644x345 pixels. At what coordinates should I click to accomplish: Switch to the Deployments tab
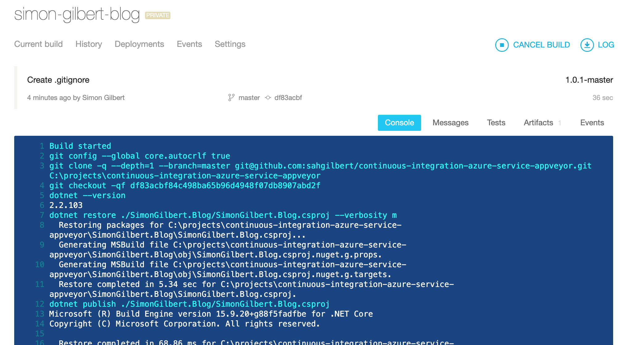tap(139, 44)
